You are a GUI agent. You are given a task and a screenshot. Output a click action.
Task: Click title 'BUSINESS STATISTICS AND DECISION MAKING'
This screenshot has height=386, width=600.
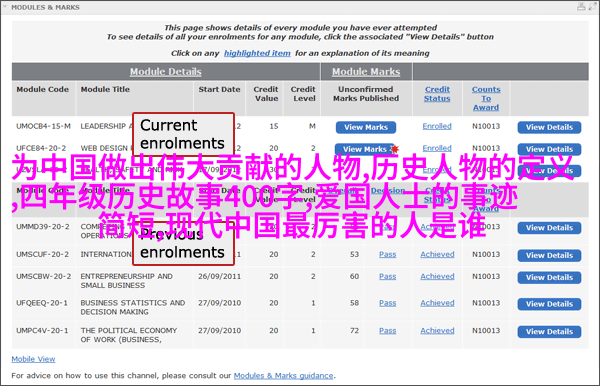click(x=133, y=308)
